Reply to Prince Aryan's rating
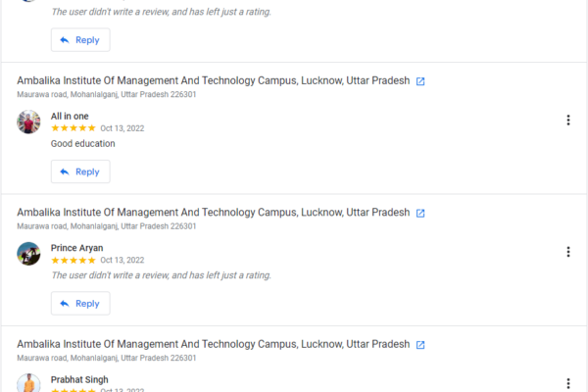The width and height of the screenshot is (588, 392). coord(80,304)
